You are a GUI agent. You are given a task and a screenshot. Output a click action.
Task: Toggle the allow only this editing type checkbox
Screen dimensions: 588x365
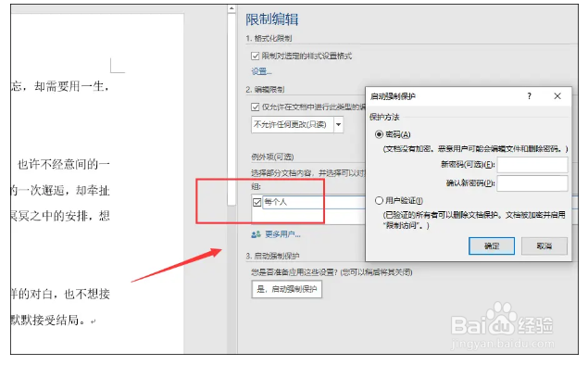tap(255, 107)
